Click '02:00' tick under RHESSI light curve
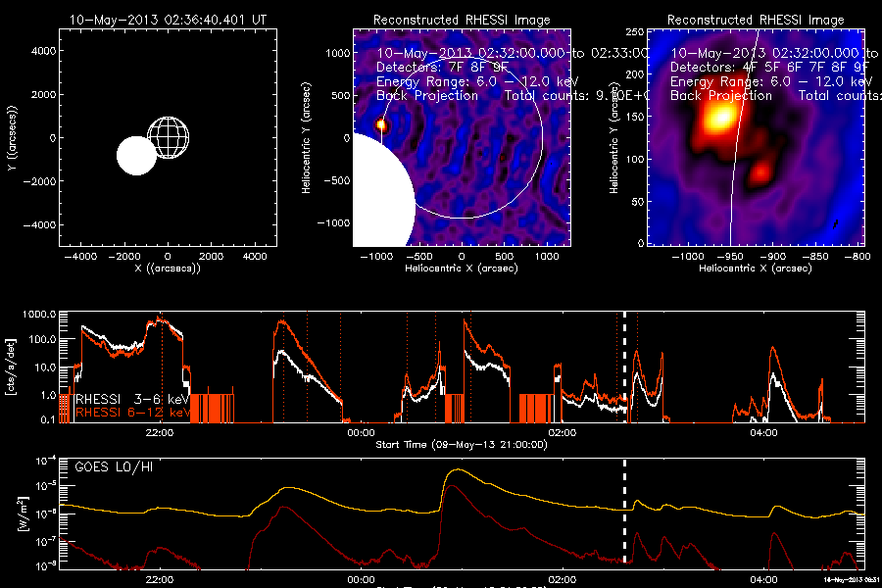The width and height of the screenshot is (882, 588). (562, 433)
